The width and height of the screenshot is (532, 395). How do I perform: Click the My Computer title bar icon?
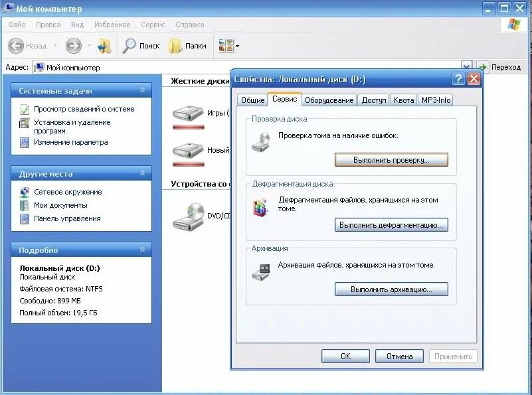(x=8, y=7)
